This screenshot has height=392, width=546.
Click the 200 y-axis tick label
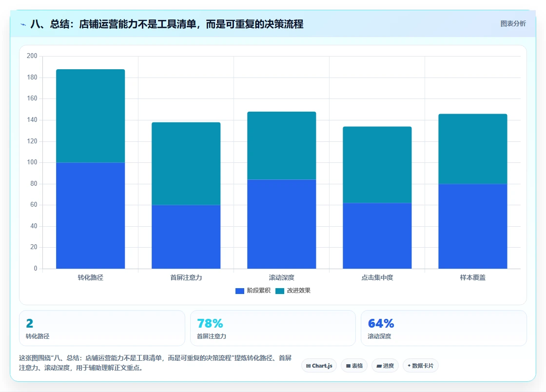tap(32, 56)
